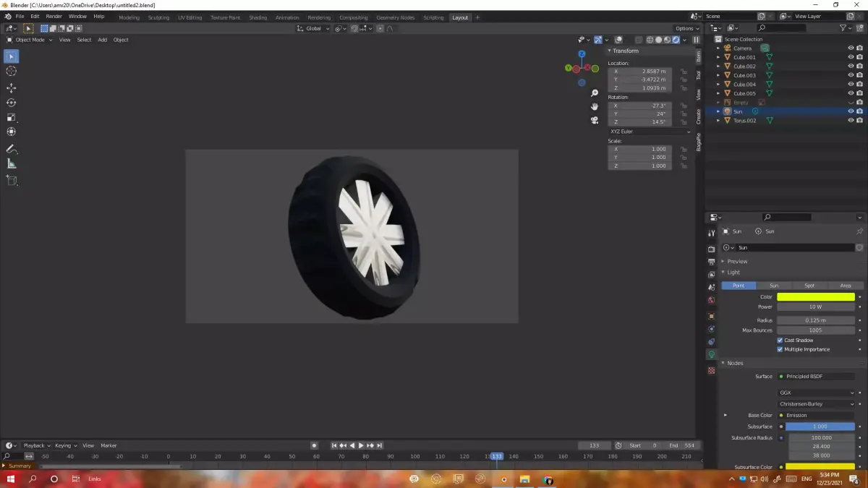Select the 3D Cursor tool
Image resolution: width=868 pixels, height=488 pixels.
(x=12, y=71)
